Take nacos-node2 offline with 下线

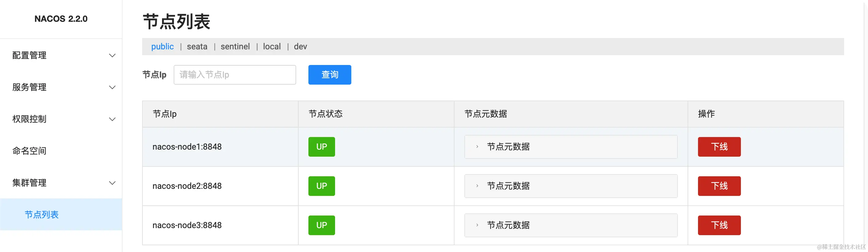pyautogui.click(x=719, y=186)
